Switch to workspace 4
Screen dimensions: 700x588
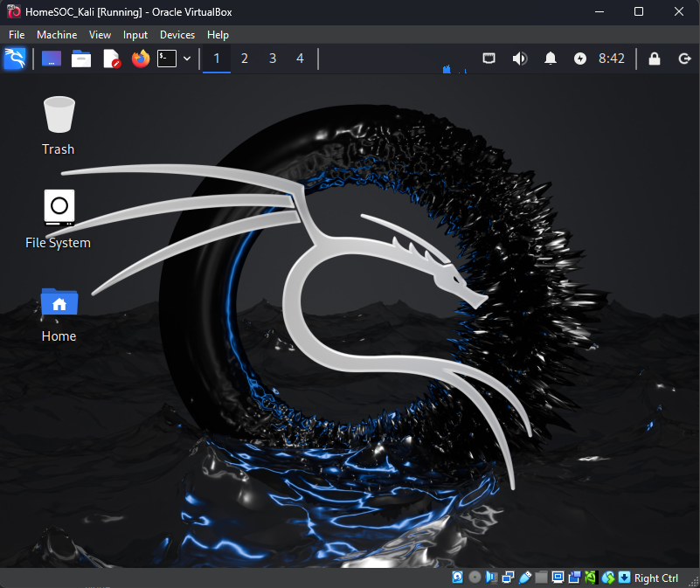301,59
